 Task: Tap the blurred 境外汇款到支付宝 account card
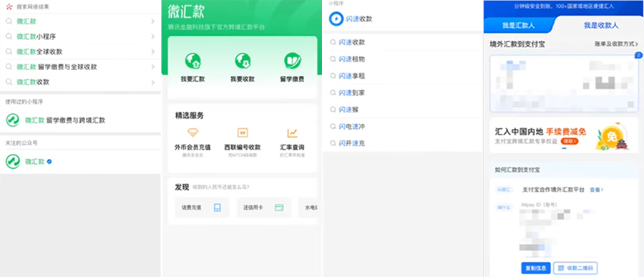[564, 84]
